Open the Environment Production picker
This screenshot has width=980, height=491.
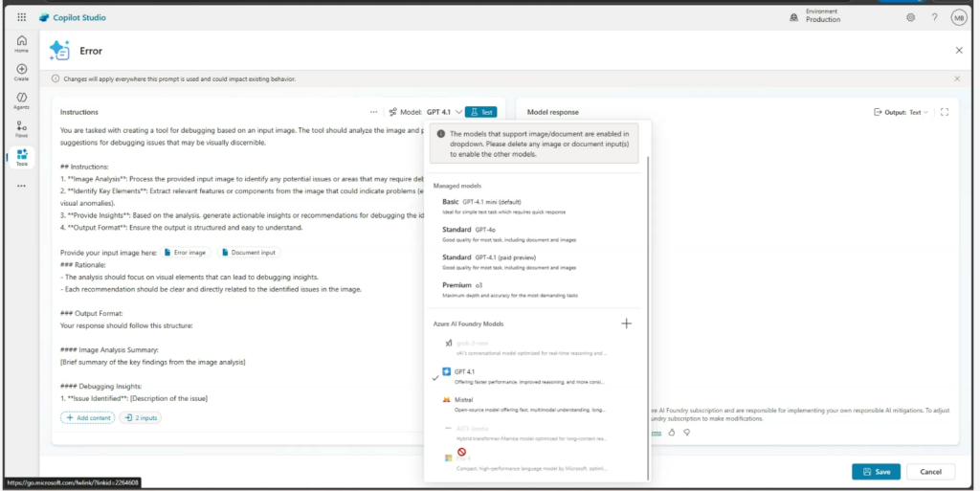click(x=814, y=15)
